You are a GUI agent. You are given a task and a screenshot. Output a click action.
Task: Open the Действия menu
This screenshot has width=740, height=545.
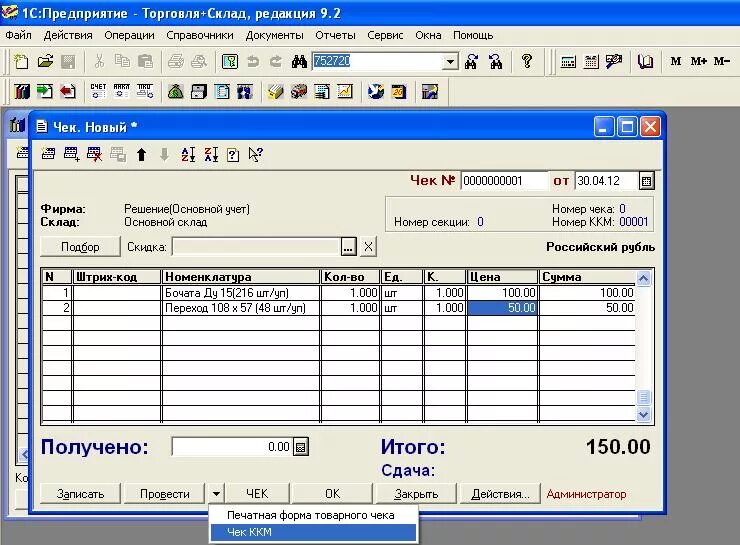click(68, 35)
